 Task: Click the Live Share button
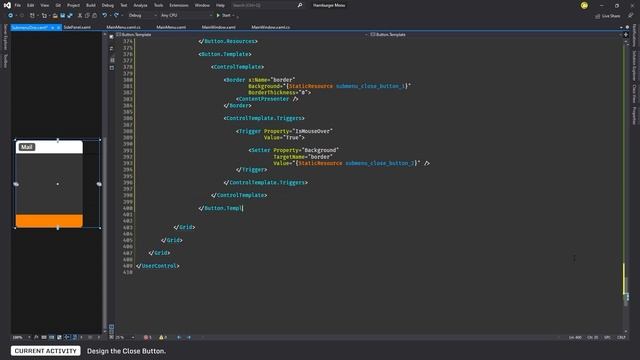(607, 16)
